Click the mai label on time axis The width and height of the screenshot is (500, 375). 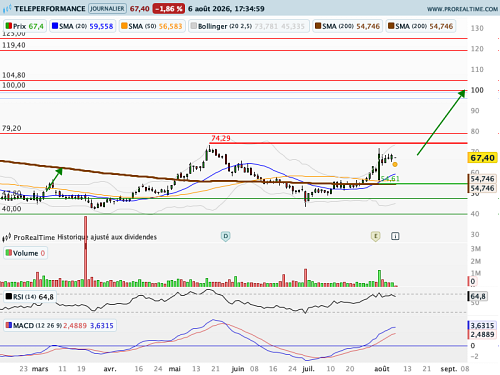coord(174,369)
